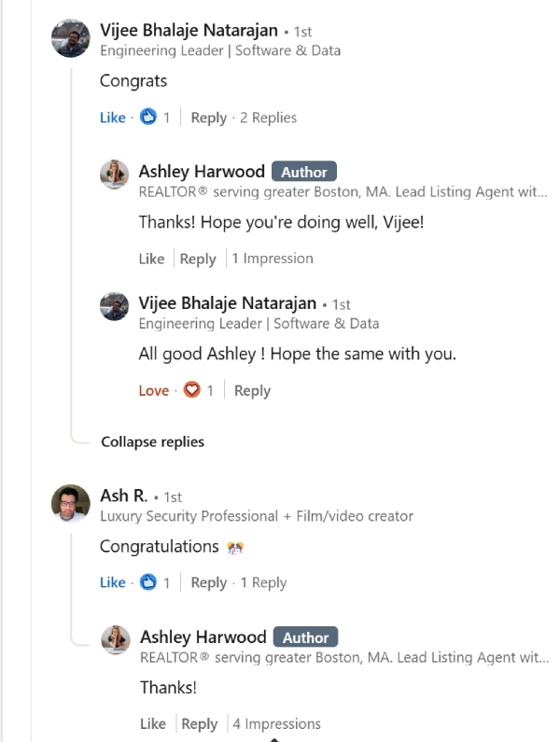Open Ashley Harwood's name on the 'Hope you're doing well' reply
Image resolution: width=560 pixels, height=742 pixels.
coord(202,172)
